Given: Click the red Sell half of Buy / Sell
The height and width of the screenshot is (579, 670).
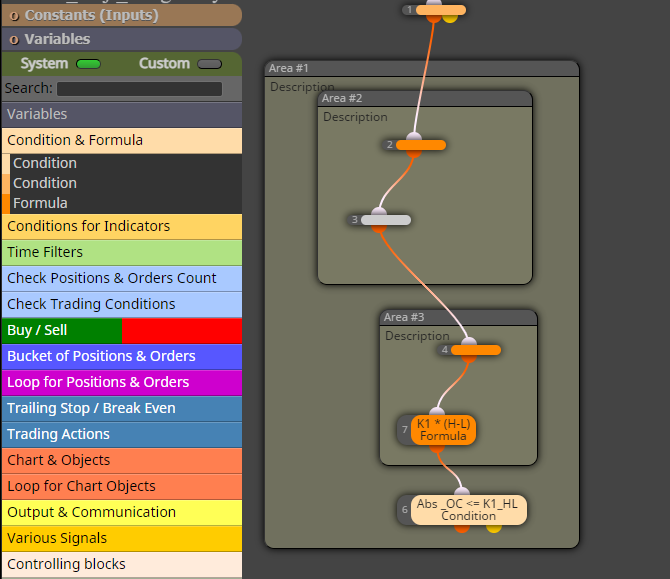Looking at the screenshot, I should (182, 331).
